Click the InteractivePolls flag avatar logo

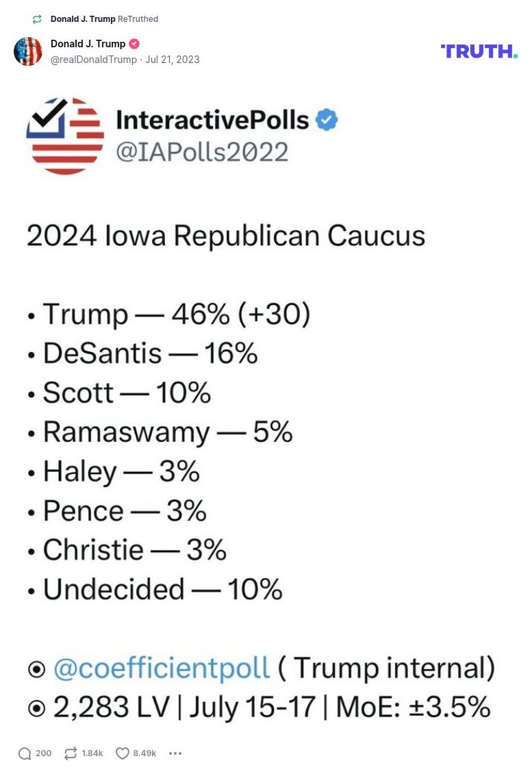click(x=65, y=135)
